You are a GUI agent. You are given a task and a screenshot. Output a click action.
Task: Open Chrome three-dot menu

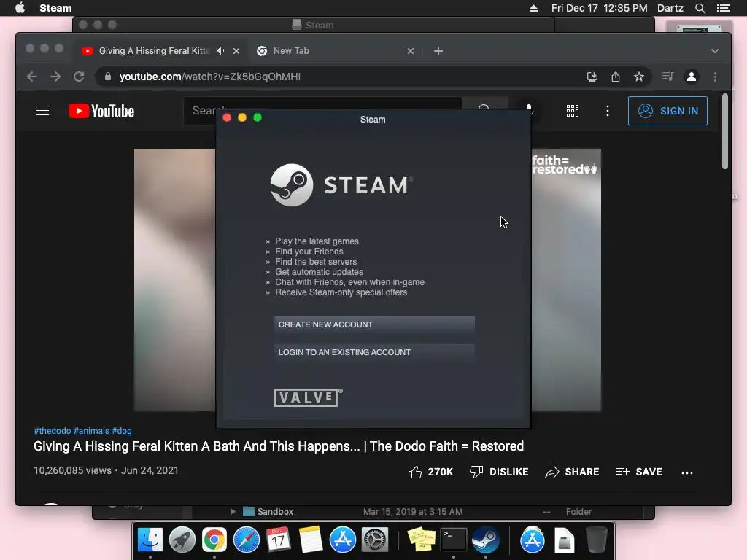[x=715, y=77]
